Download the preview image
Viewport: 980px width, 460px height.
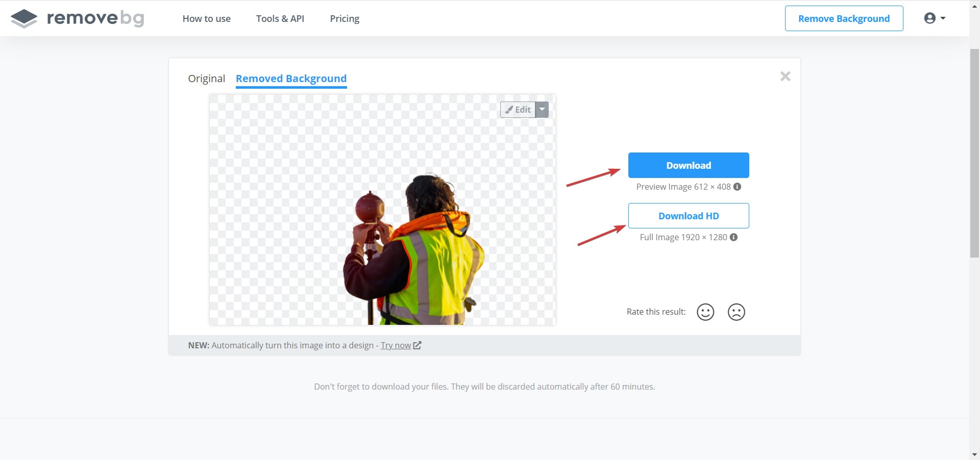pos(689,165)
